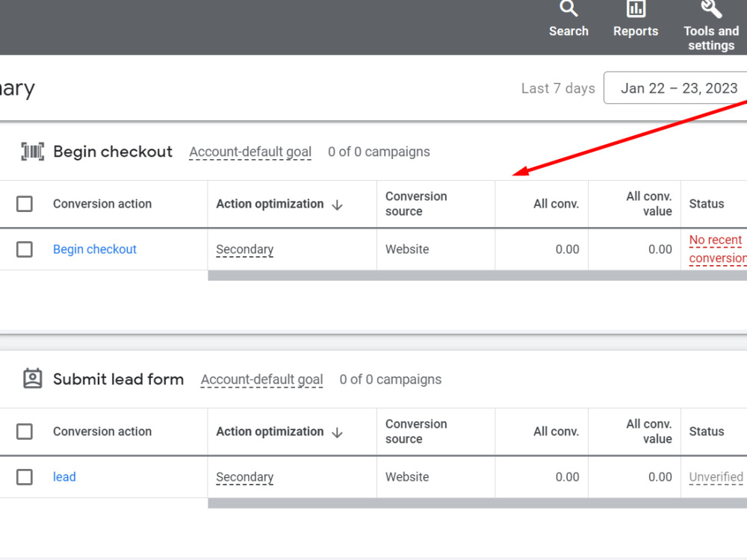The image size is (747, 560).
Task: Click Conversion source header in Submit lead form table
Action: (416, 432)
